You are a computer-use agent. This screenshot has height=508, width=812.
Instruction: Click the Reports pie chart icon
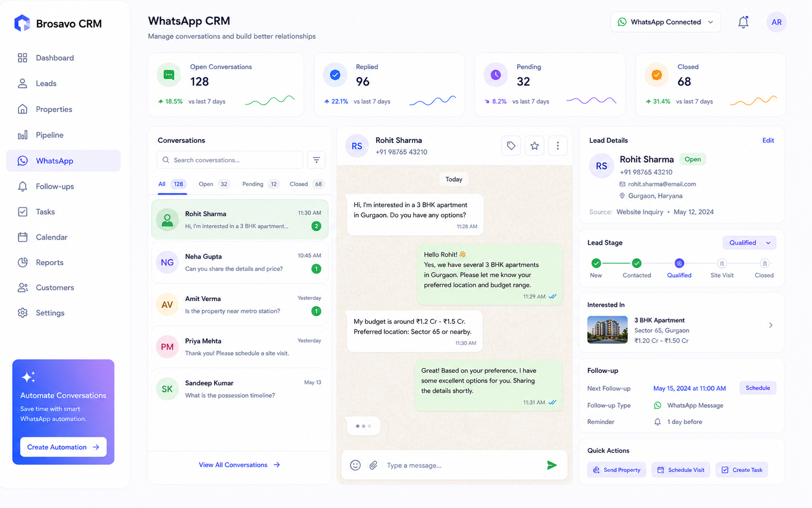(x=23, y=262)
